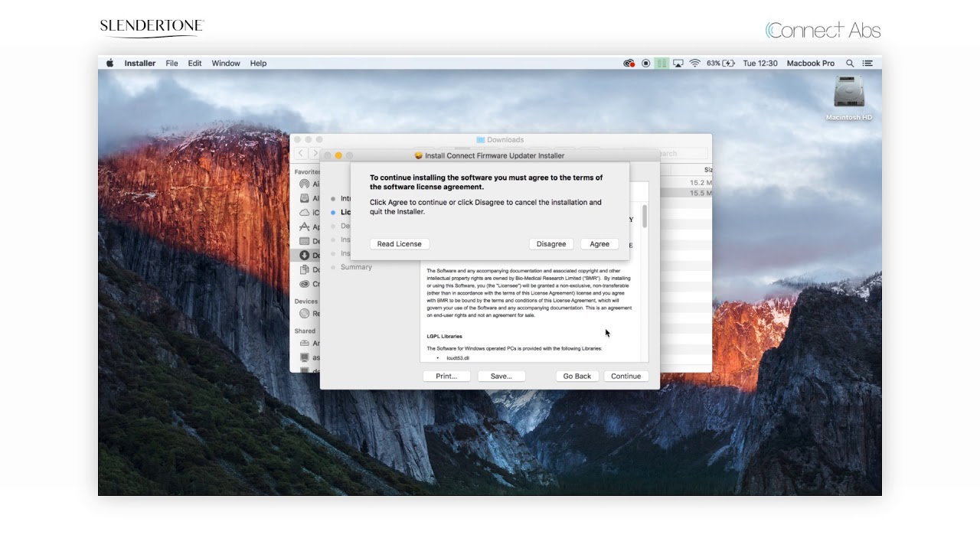The image size is (980, 551).
Task: Click the 15.5 MB size cell in Finder
Action: pyautogui.click(x=701, y=194)
